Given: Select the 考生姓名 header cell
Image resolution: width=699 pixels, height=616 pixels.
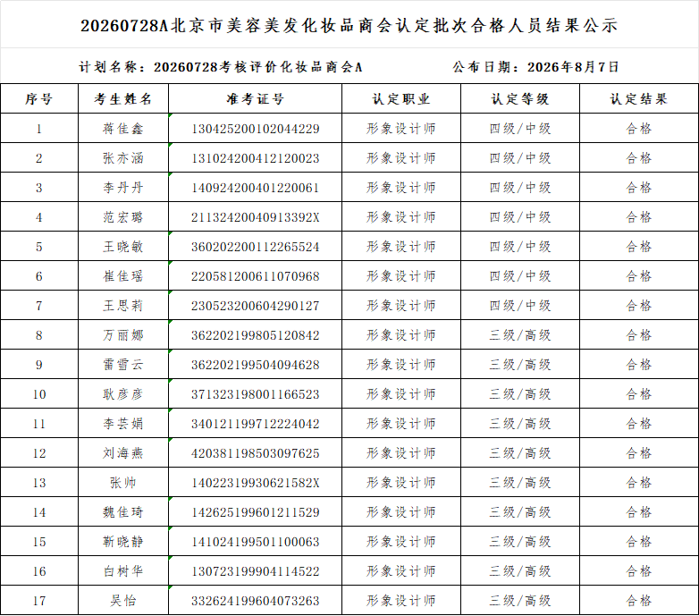Looking at the screenshot, I should (123, 98).
